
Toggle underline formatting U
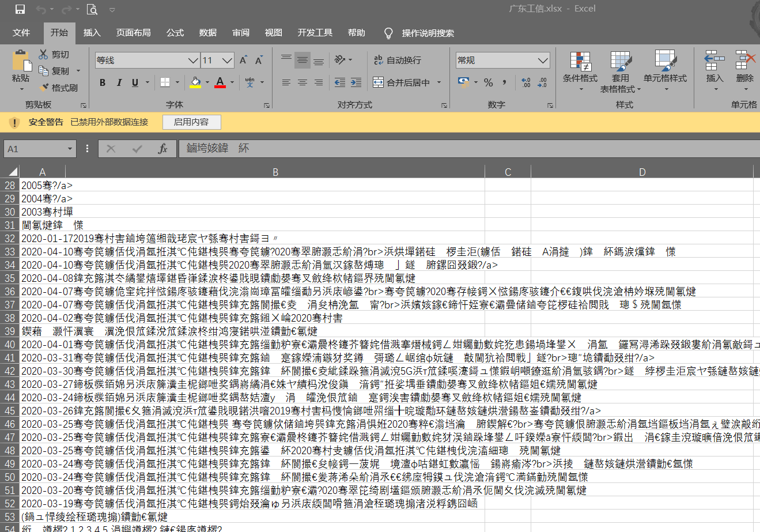[x=135, y=82]
